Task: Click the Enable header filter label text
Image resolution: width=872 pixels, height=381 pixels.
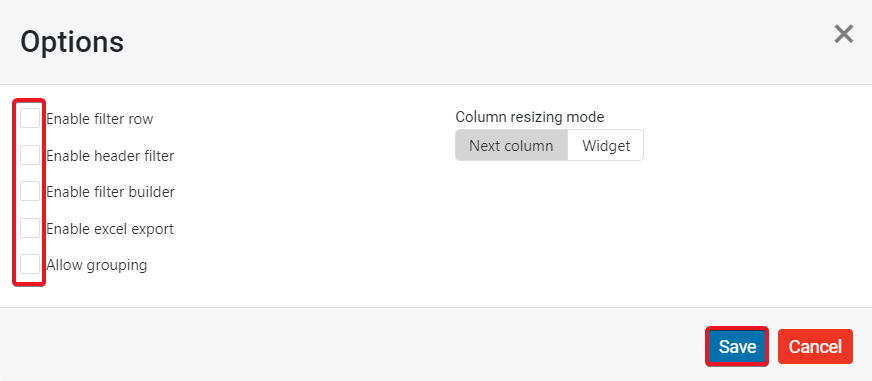Action: pos(110,156)
